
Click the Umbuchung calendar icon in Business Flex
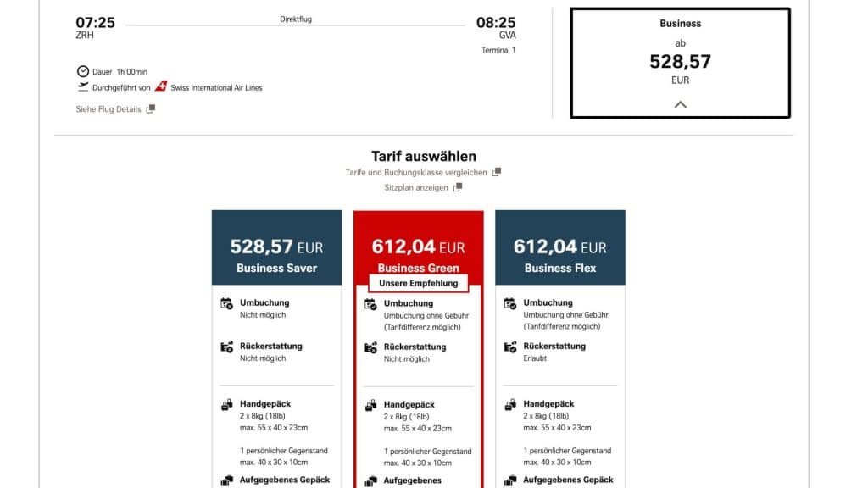[x=510, y=303]
